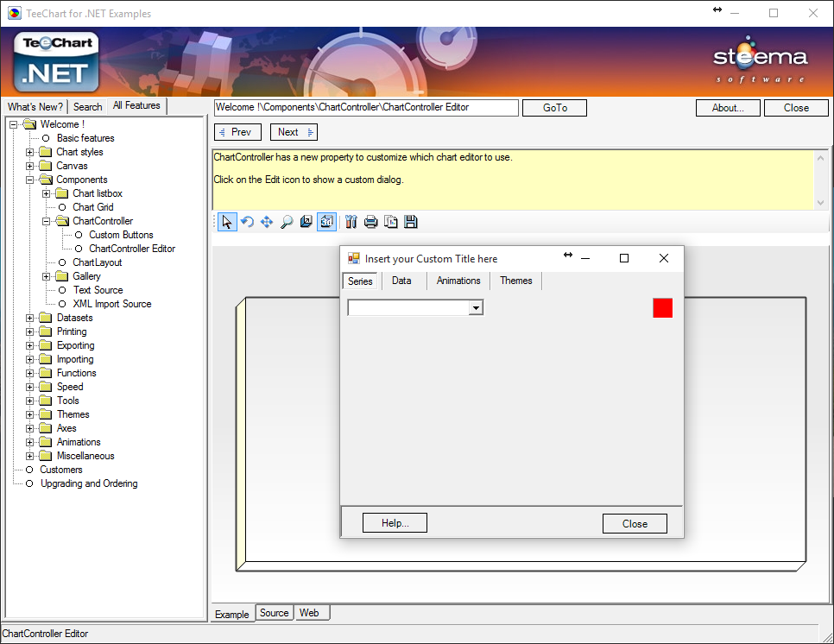This screenshot has height=644, width=834.
Task: Select the All Features tab
Action: pyautogui.click(x=136, y=106)
